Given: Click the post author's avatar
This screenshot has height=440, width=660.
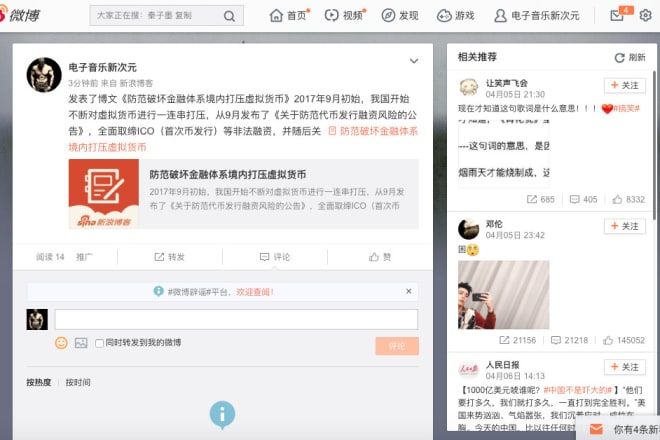Looking at the screenshot, I should 44,75.
